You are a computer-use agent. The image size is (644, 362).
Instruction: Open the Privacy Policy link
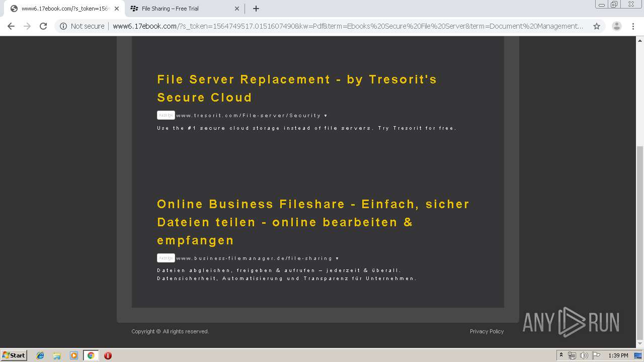click(487, 331)
